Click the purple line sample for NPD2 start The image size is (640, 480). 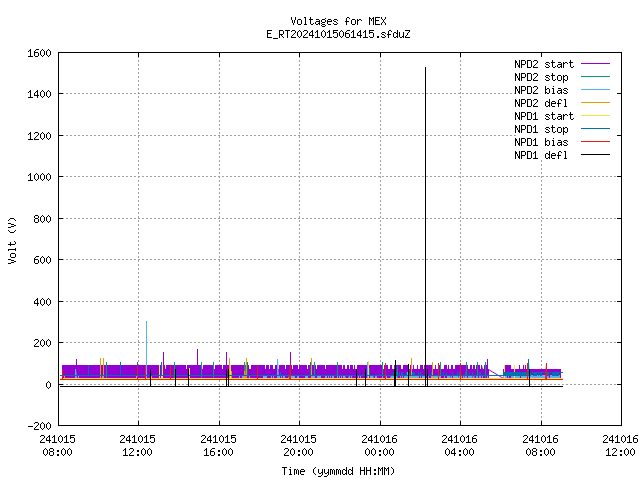tap(595, 64)
